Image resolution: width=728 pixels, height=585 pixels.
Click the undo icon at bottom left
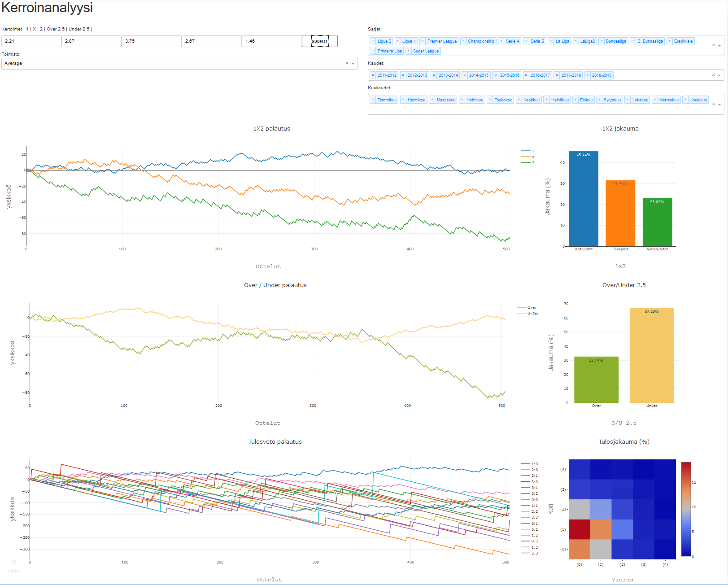pyautogui.click(x=13, y=563)
